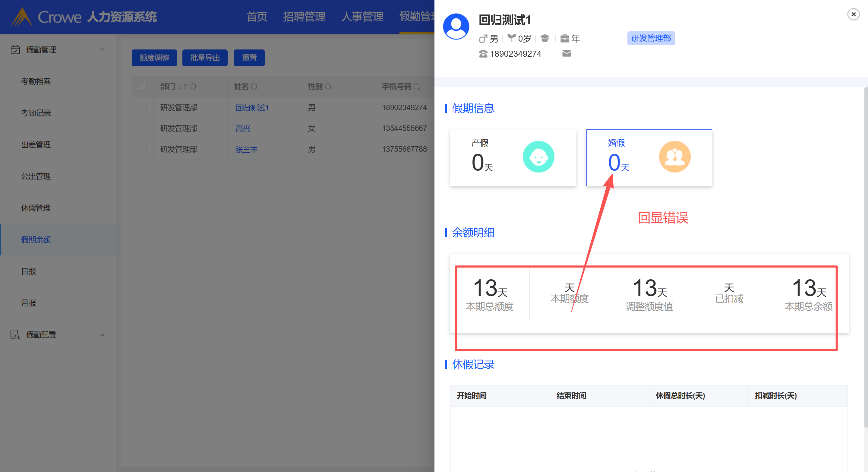Open the employee link 回归测试1 in the table
868x472 pixels.
[x=252, y=108]
